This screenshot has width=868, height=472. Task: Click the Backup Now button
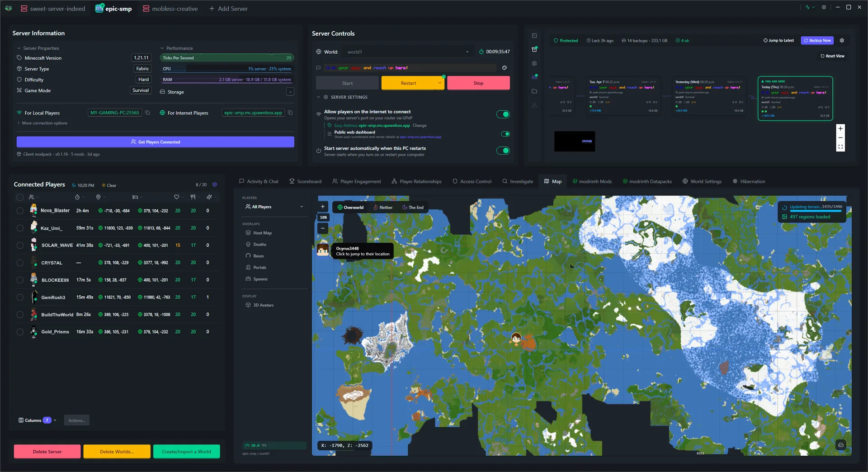click(817, 40)
